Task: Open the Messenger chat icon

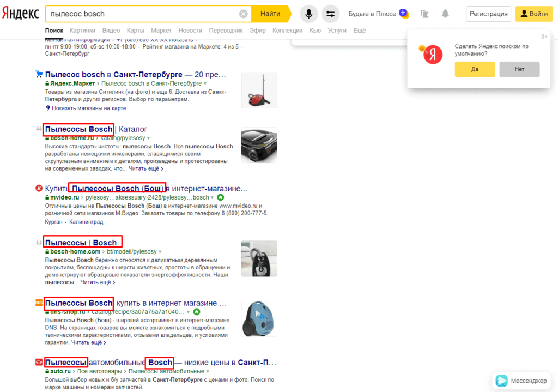Action: pos(502,381)
